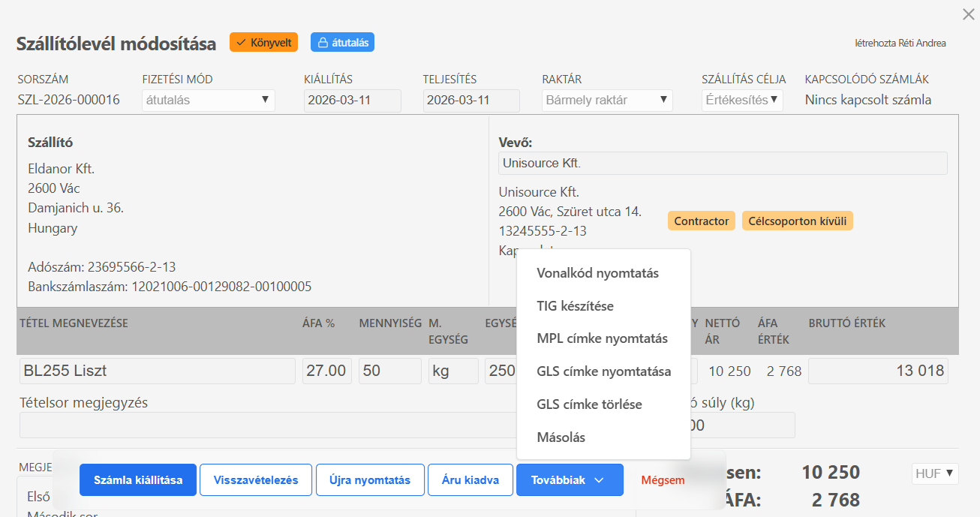Choose TIG készítése menu entry
The image size is (980, 517).
pos(575,306)
